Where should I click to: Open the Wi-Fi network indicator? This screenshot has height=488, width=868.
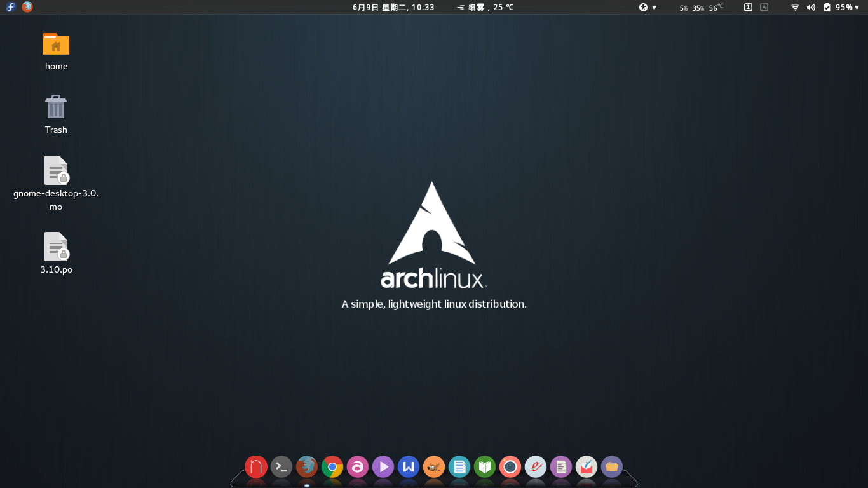[x=795, y=8]
